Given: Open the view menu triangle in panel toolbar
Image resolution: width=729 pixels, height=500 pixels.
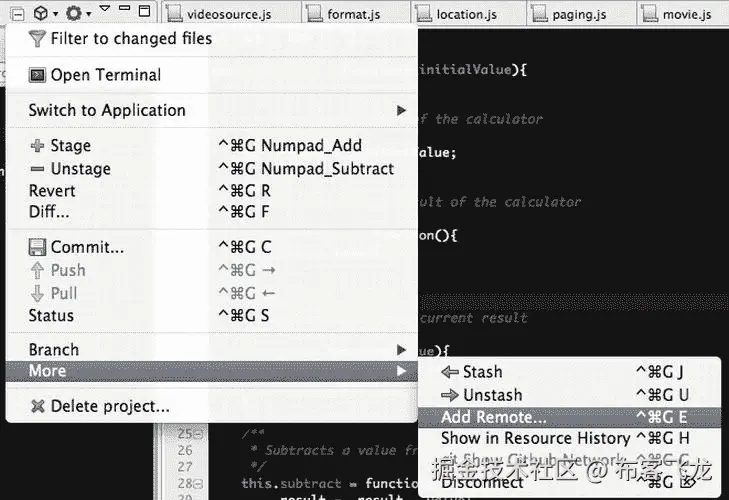Looking at the screenshot, I should (105, 8).
